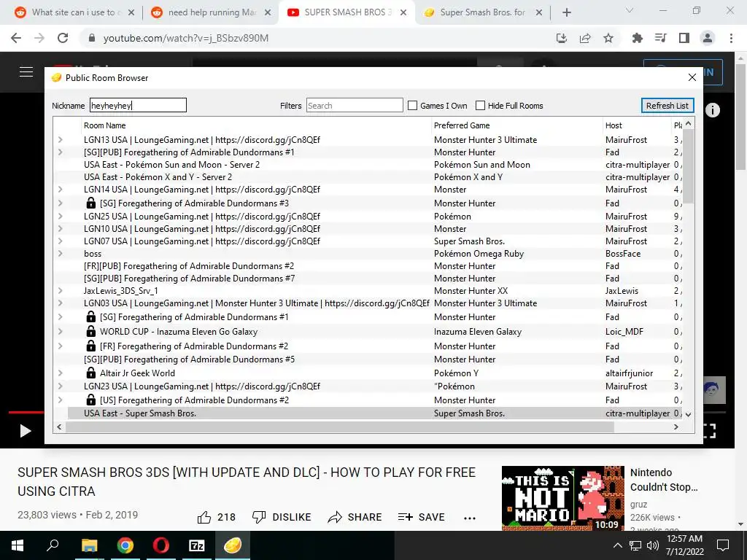The width and height of the screenshot is (747, 560).
Task: Click SHARE under the video
Action: [x=355, y=517]
